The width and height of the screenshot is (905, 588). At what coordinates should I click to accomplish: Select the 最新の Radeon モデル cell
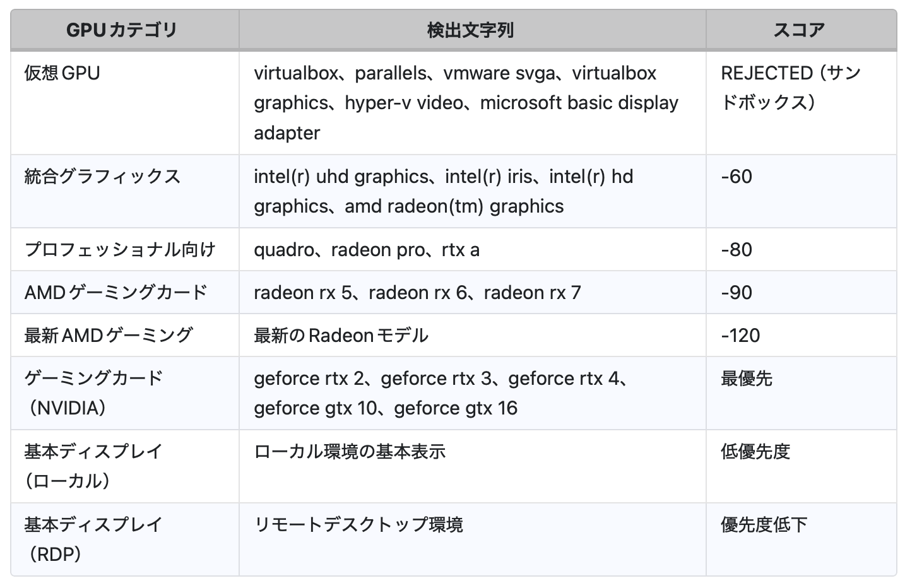point(341,335)
